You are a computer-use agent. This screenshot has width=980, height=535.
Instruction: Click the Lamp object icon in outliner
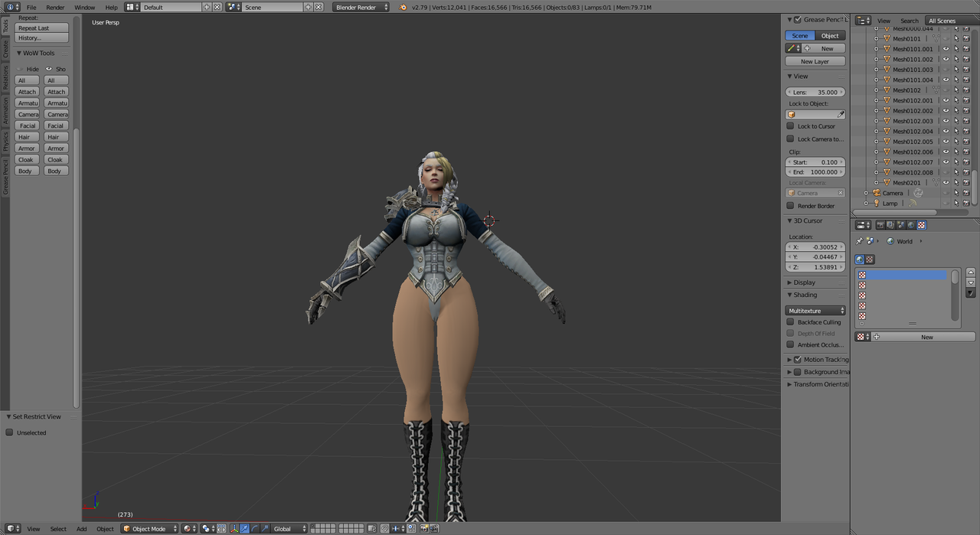(877, 203)
